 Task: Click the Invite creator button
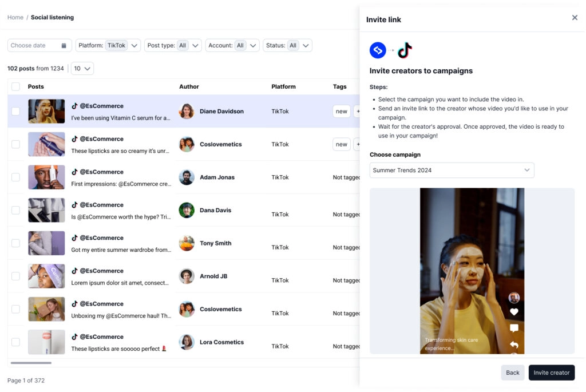point(551,373)
